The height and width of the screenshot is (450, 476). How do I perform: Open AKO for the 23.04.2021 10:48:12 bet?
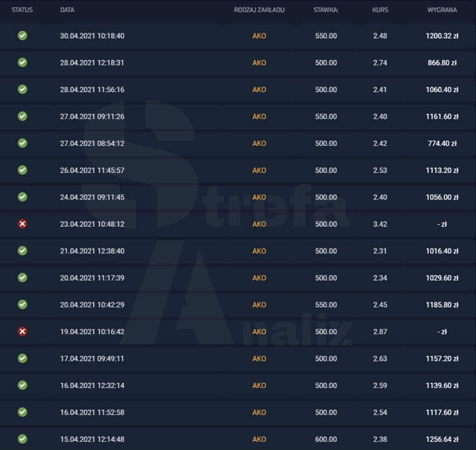259,224
